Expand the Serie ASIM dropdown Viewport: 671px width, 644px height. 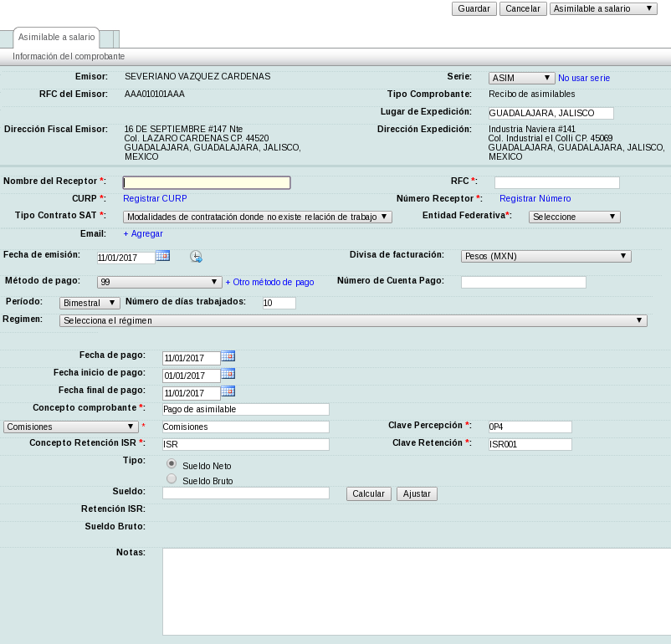coord(521,78)
